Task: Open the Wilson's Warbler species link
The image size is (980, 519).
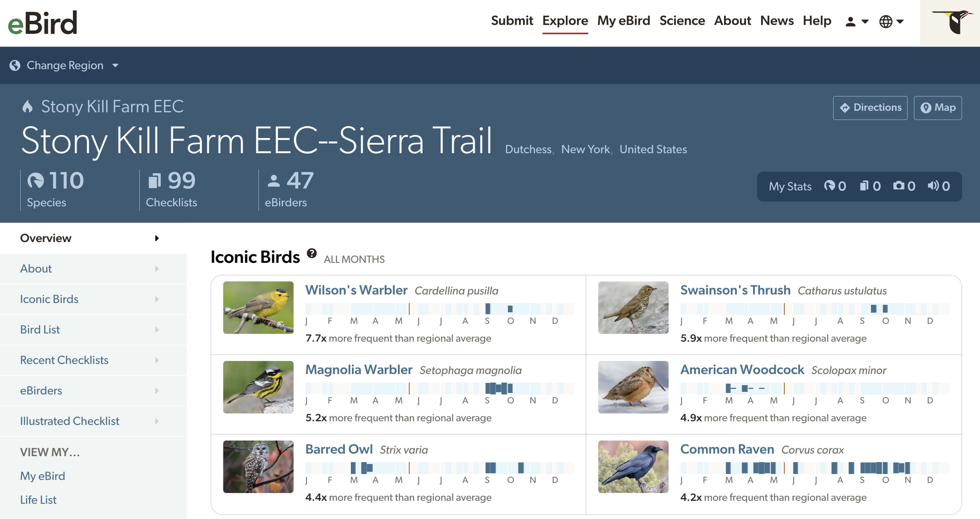Action: [x=356, y=290]
